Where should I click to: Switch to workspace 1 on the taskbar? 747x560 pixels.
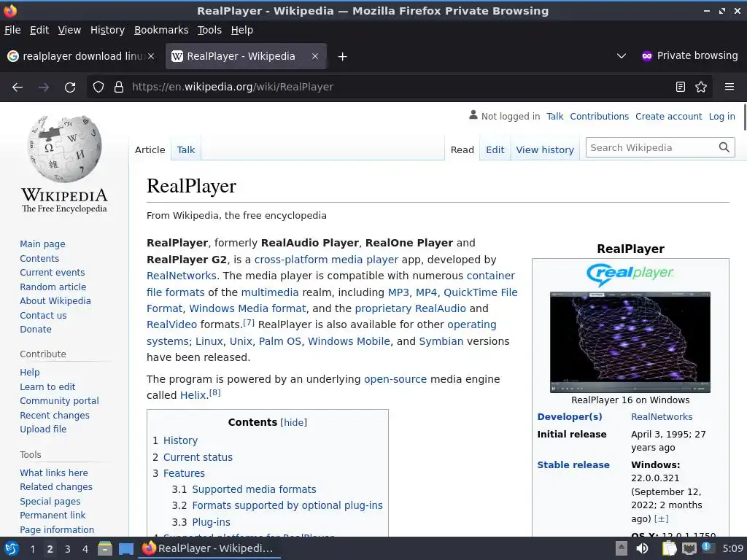pos(32,549)
